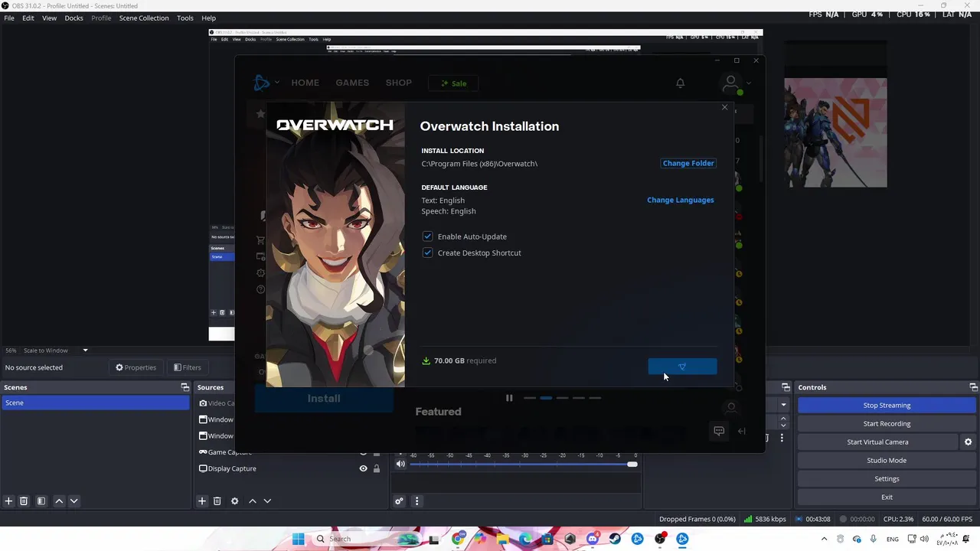Open the Scale to Window preview dropdown
Image resolution: width=980 pixels, height=551 pixels.
[x=85, y=350]
